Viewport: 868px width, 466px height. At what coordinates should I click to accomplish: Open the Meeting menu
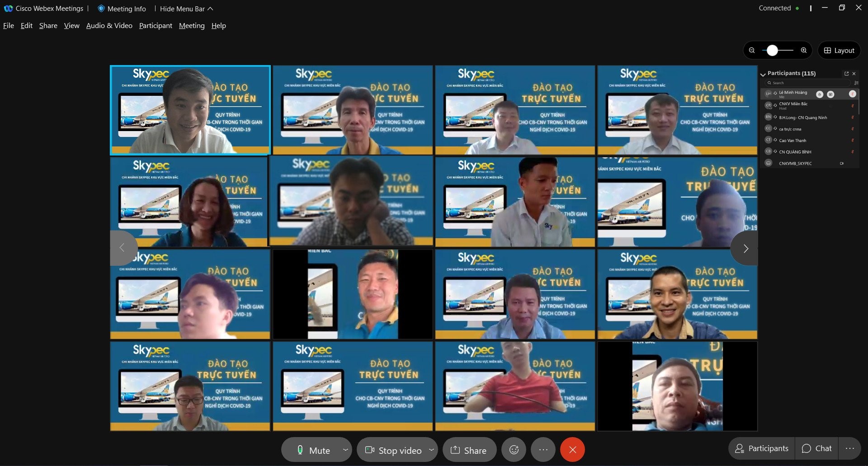coord(192,26)
